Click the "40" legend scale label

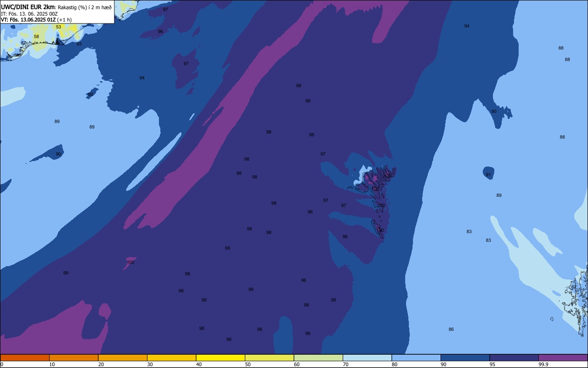(199, 364)
